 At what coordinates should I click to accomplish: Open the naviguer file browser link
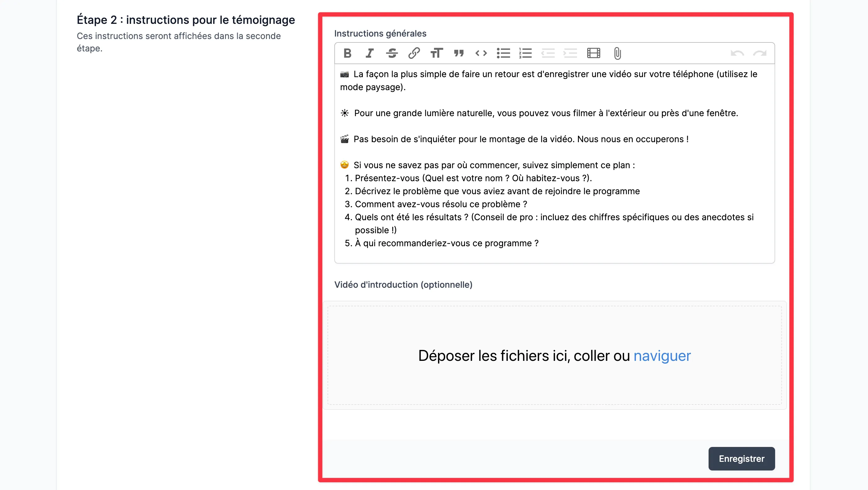click(x=662, y=356)
